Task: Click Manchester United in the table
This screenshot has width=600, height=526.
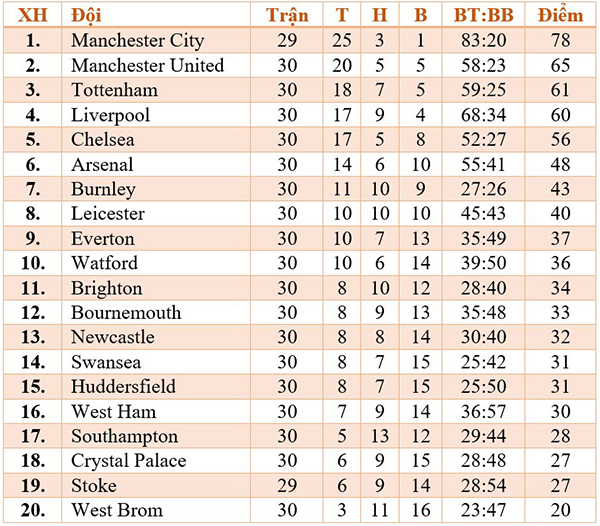Action: click(x=147, y=65)
